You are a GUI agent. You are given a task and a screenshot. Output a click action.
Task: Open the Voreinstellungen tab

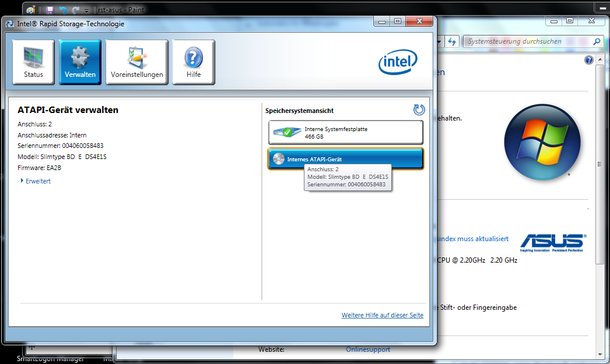(137, 62)
